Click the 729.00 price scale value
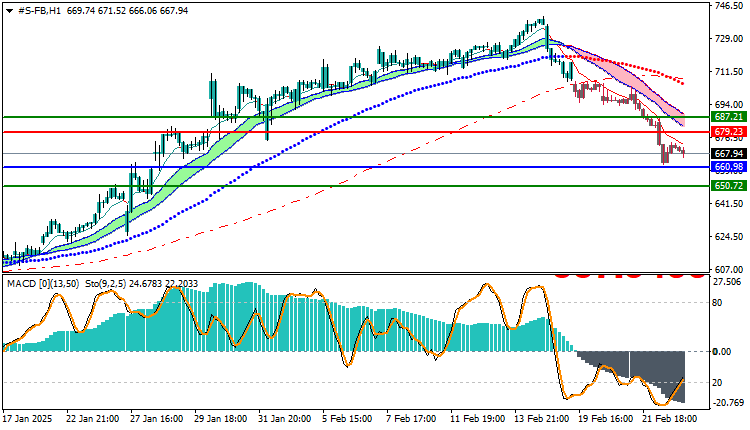This screenshot has height=430, width=750. pos(728,39)
